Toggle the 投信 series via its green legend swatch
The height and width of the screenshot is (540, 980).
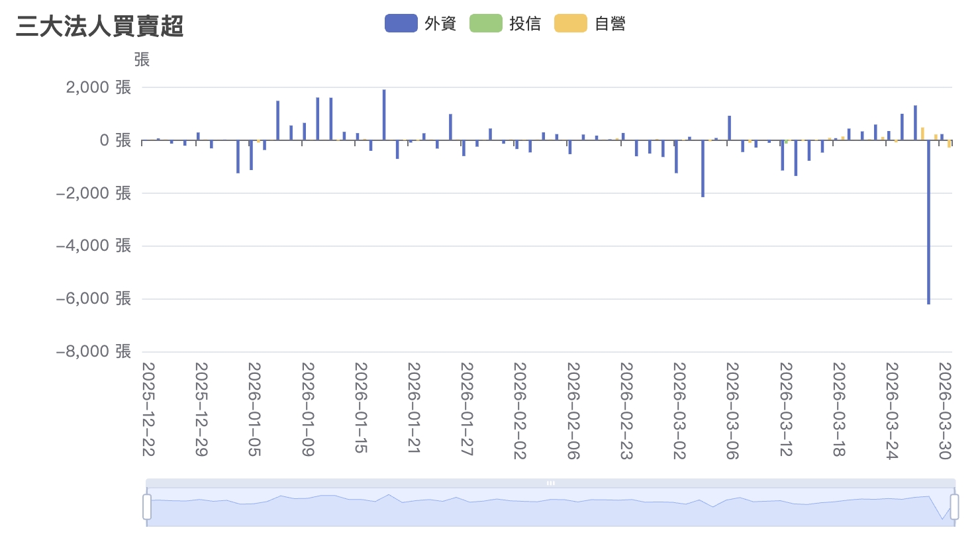[485, 24]
